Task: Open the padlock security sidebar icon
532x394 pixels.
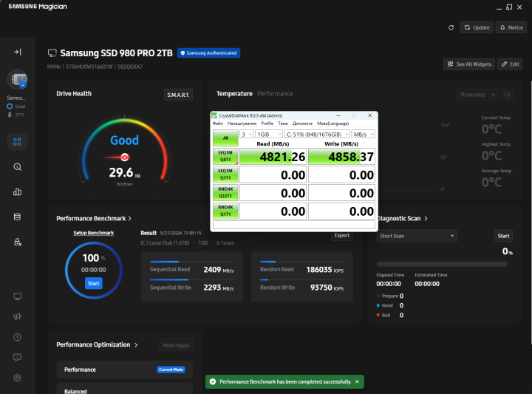Action: [17, 242]
